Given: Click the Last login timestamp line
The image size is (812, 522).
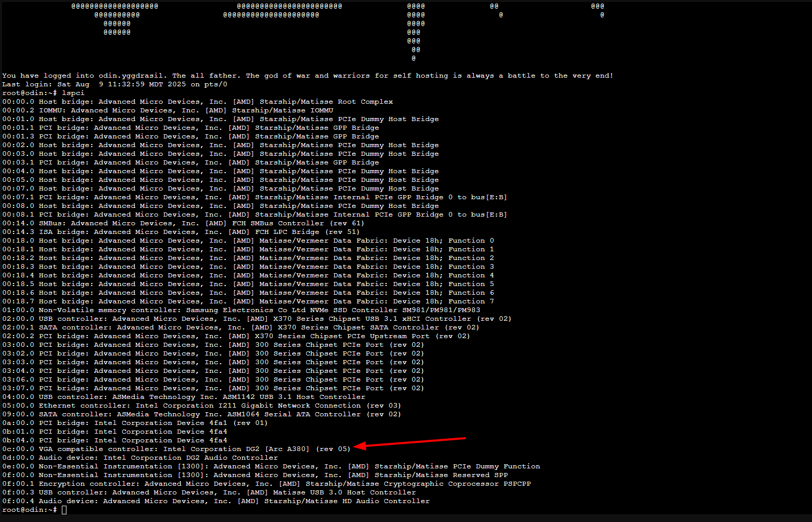Looking at the screenshot, I should coord(114,84).
